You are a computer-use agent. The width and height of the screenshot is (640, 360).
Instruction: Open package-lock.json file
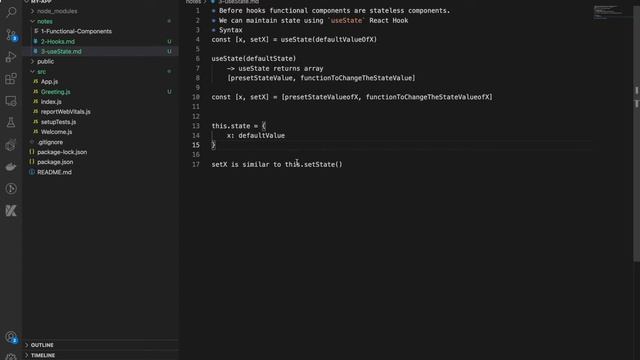(62, 152)
